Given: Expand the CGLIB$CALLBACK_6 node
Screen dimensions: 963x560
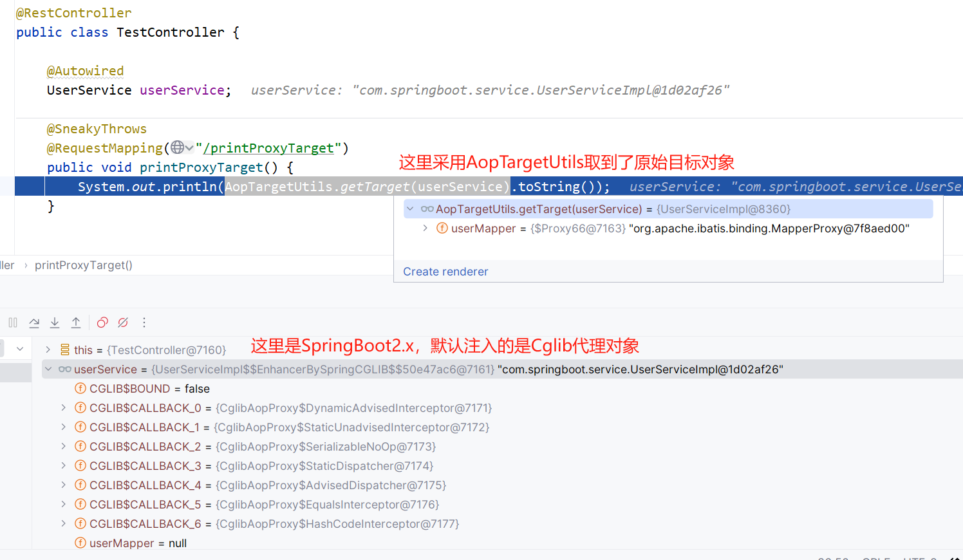Looking at the screenshot, I should coord(63,523).
